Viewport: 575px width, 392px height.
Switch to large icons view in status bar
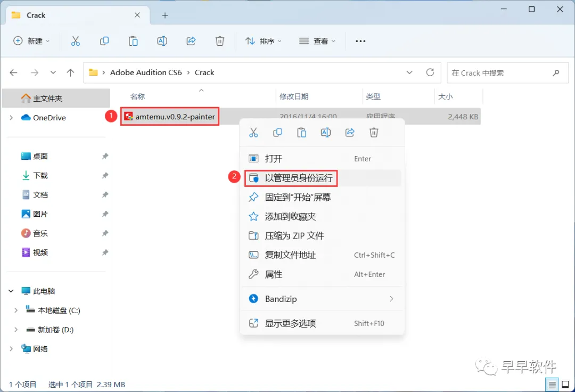(565, 385)
